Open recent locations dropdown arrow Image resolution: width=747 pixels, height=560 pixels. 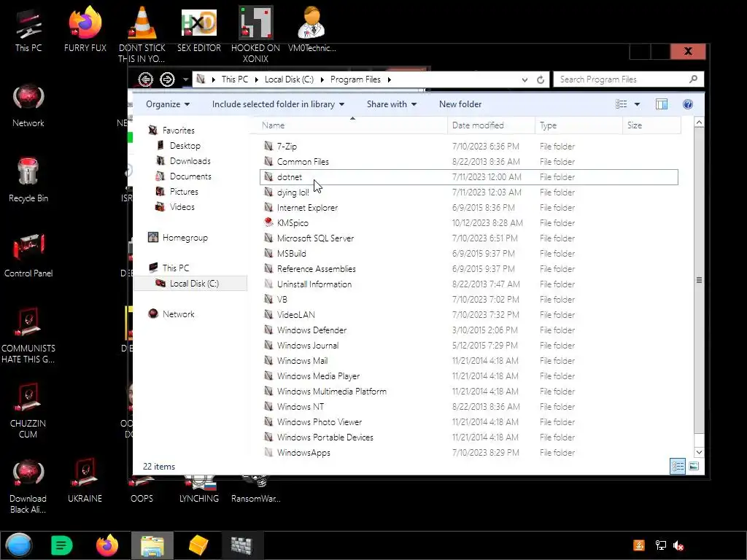[x=185, y=79]
